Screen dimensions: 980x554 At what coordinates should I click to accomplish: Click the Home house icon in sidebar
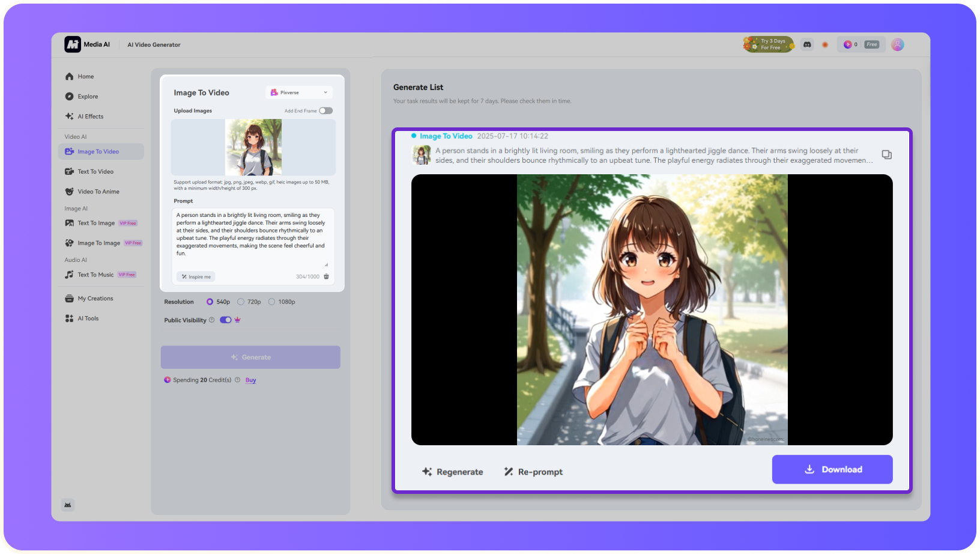point(69,76)
